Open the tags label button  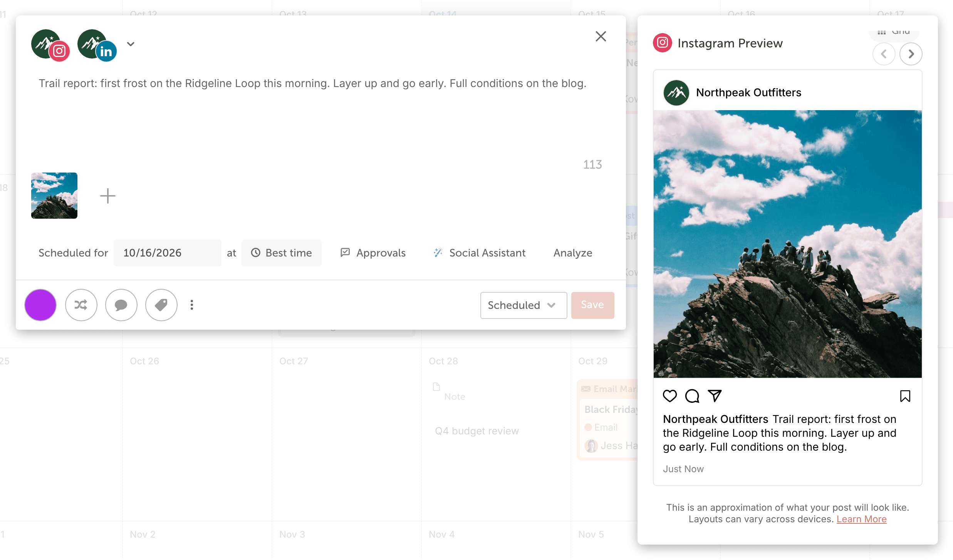point(161,305)
